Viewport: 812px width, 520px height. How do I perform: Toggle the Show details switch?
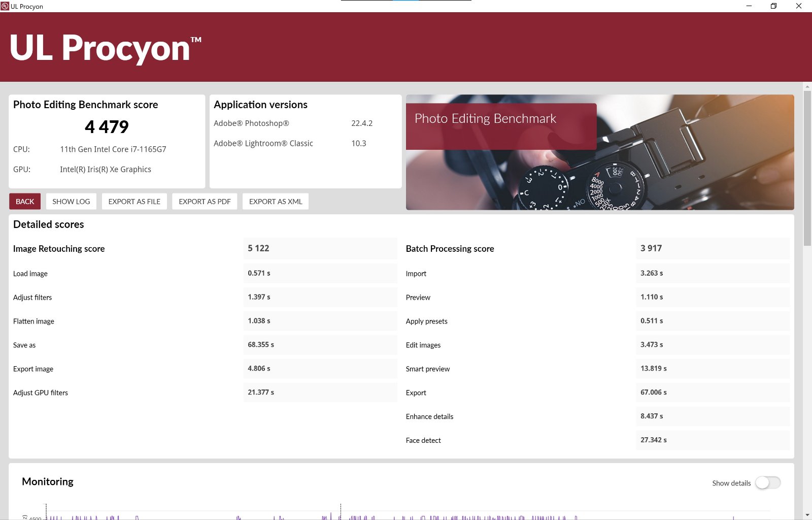pos(768,483)
